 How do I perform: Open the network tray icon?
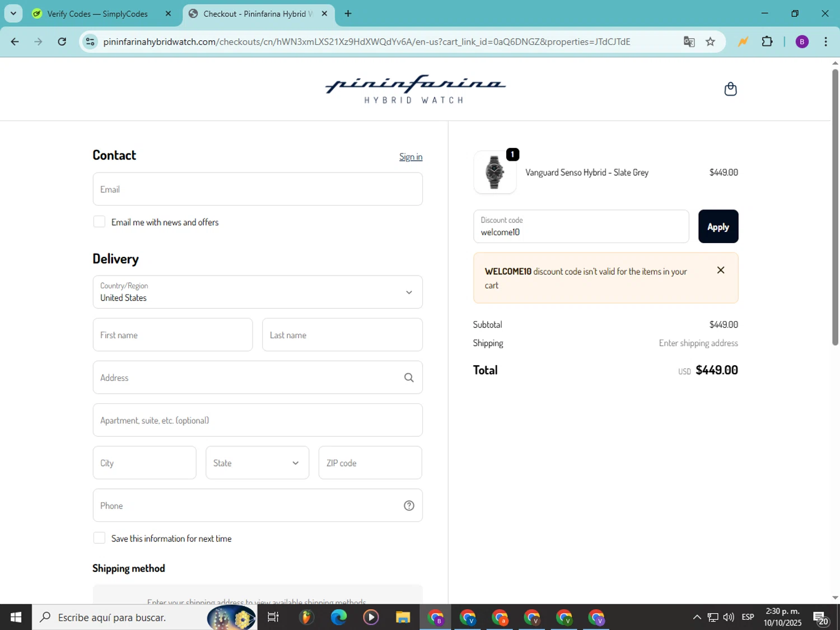tap(713, 617)
